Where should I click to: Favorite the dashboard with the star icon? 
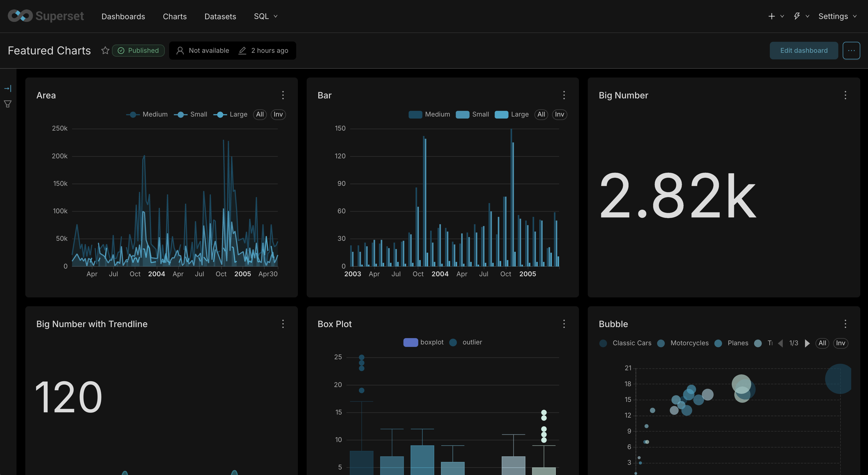coord(105,50)
